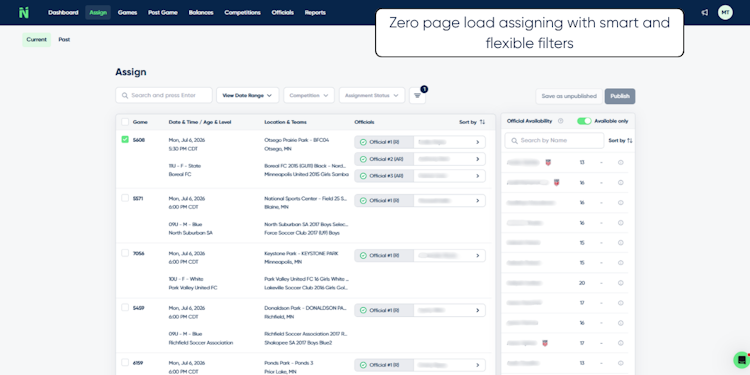Click the Search and press Enter field

(x=164, y=96)
